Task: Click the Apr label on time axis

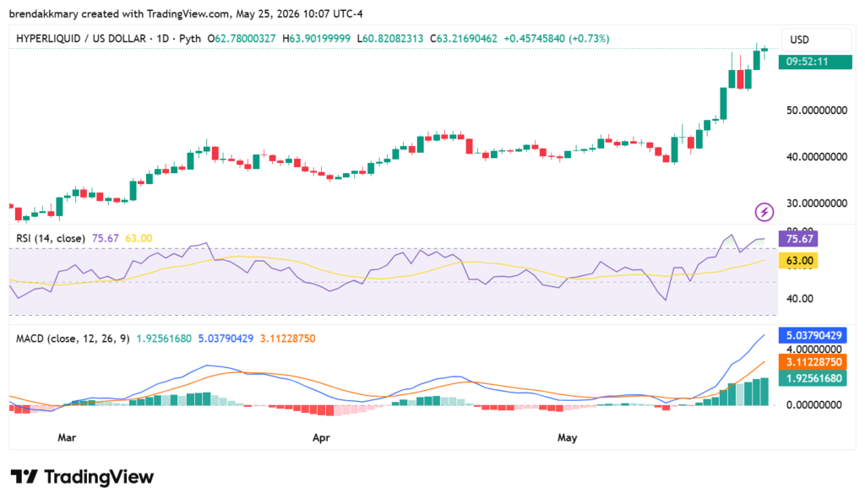Action: [321, 437]
